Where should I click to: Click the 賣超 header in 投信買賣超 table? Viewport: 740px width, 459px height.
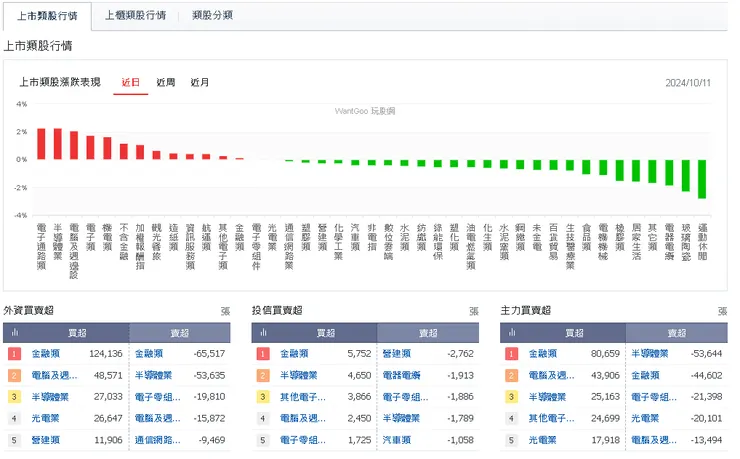(x=428, y=333)
